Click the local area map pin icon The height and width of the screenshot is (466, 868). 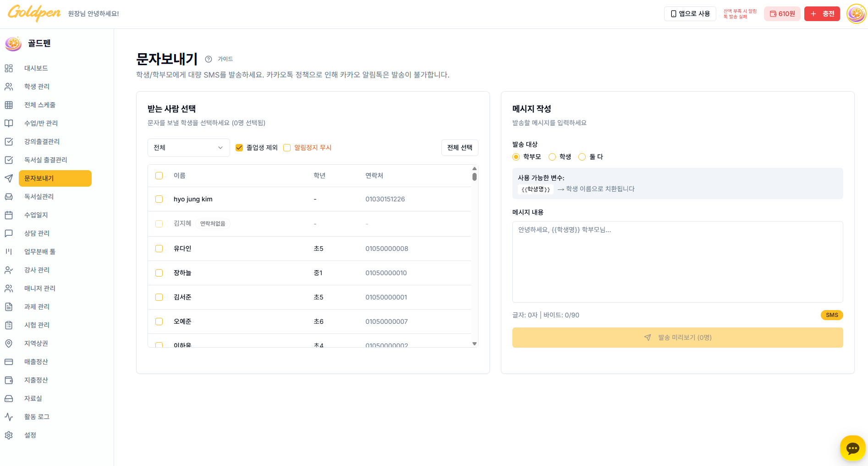(x=9, y=344)
